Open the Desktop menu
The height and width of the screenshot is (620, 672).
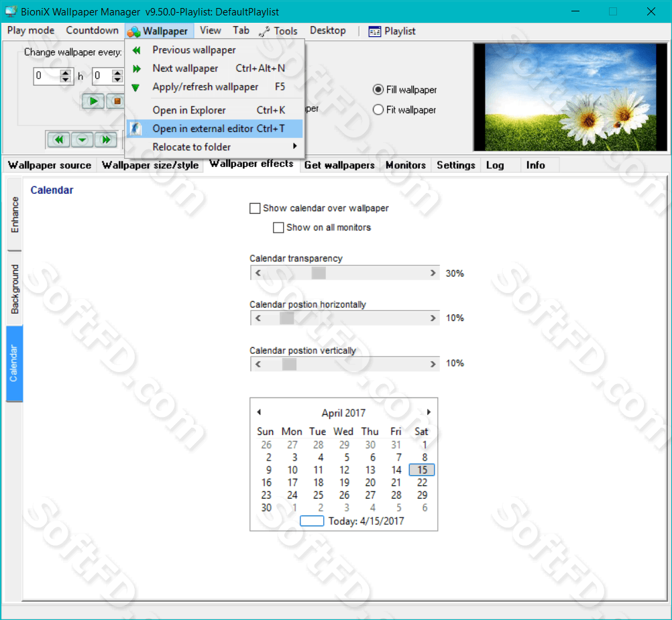pyautogui.click(x=328, y=30)
